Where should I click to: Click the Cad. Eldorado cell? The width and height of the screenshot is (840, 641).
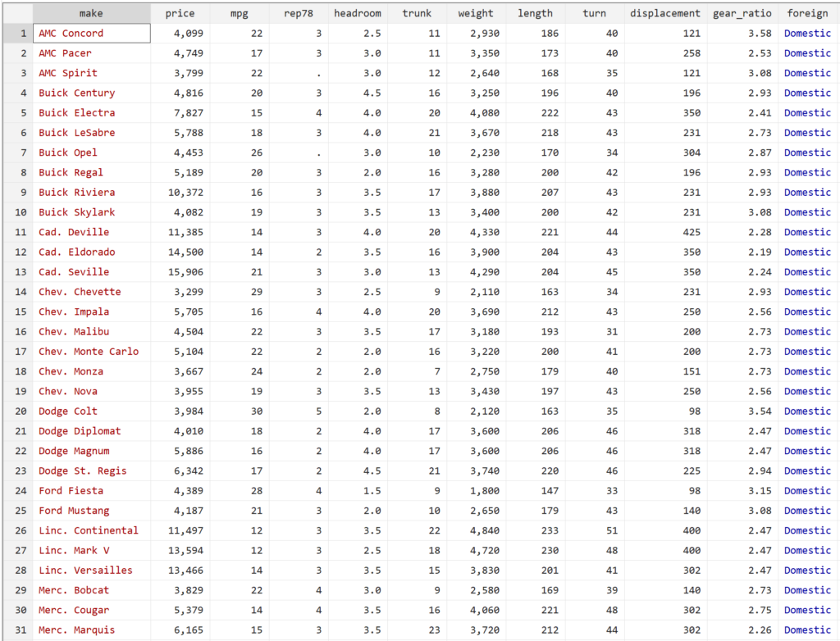(92, 252)
